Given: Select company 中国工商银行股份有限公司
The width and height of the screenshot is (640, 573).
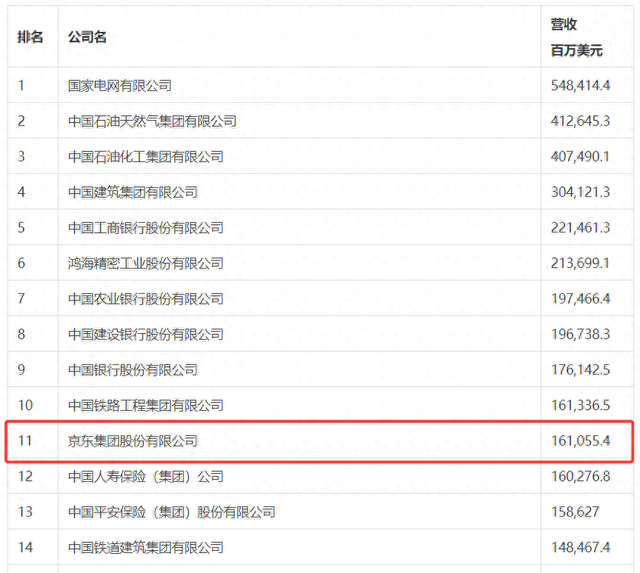Looking at the screenshot, I should [146, 228].
